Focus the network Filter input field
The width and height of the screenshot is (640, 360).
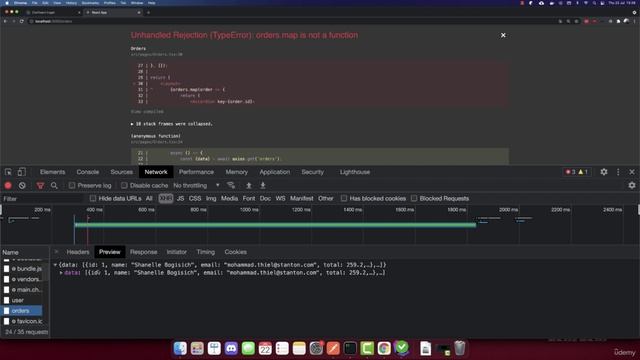point(42,199)
